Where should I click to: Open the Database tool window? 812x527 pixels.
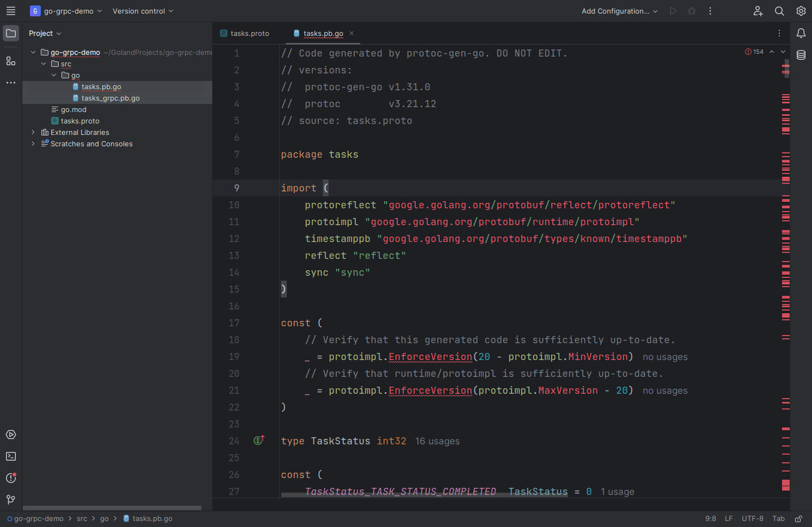pyautogui.click(x=801, y=55)
